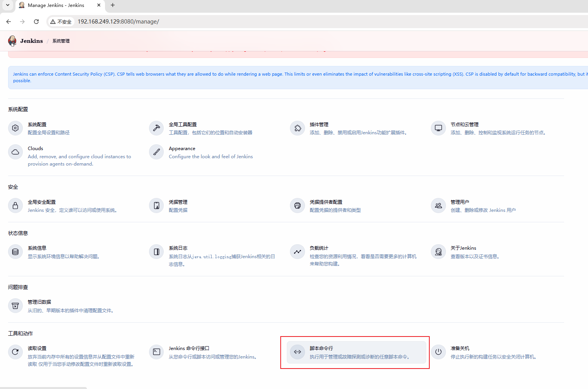
Task: Click description 创建、删除或修改 Jenkins 用户
Action: point(483,210)
